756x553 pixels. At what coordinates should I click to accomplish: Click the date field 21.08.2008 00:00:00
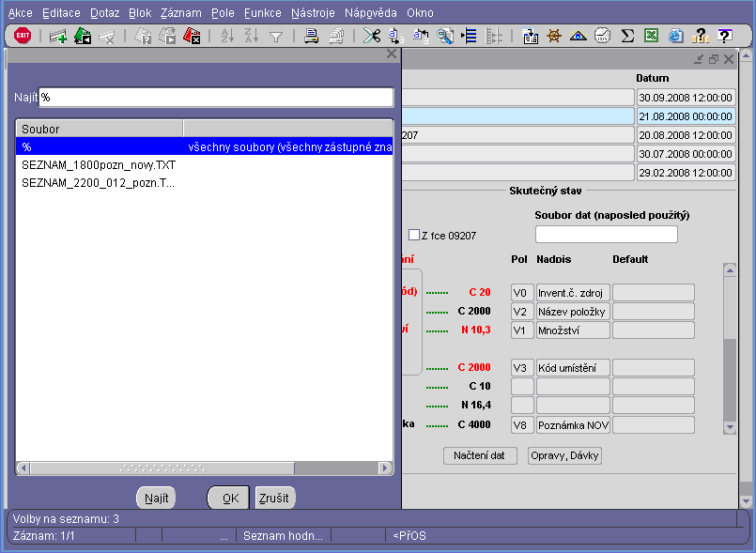(x=687, y=116)
